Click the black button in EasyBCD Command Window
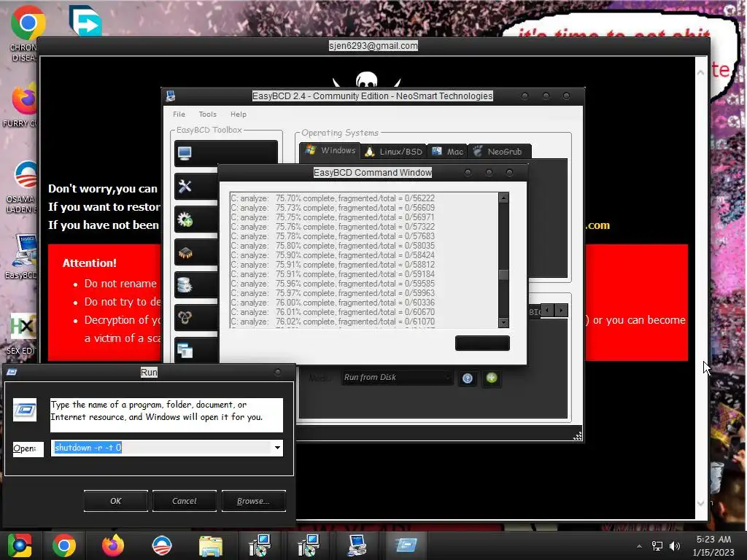The image size is (747, 560). 482,343
